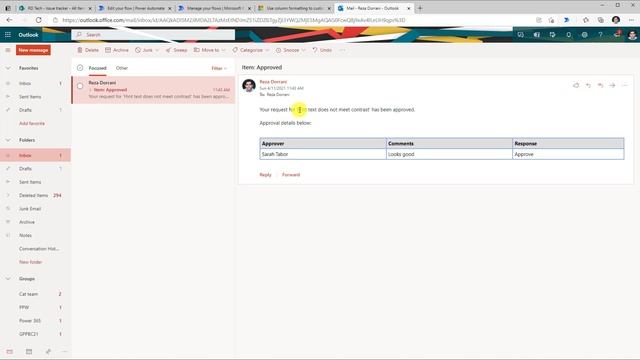Sweep messages from this sender

(176, 50)
